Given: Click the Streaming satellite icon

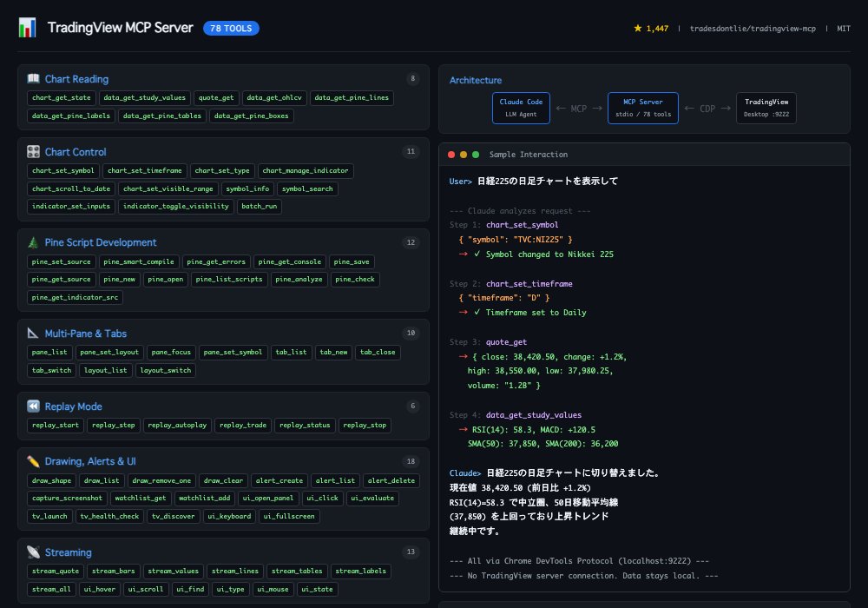Looking at the screenshot, I should (33, 552).
